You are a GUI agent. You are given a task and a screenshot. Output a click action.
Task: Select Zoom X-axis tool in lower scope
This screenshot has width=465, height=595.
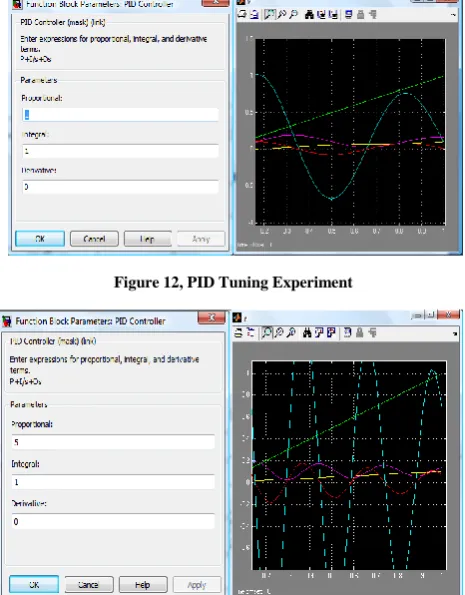point(279,333)
